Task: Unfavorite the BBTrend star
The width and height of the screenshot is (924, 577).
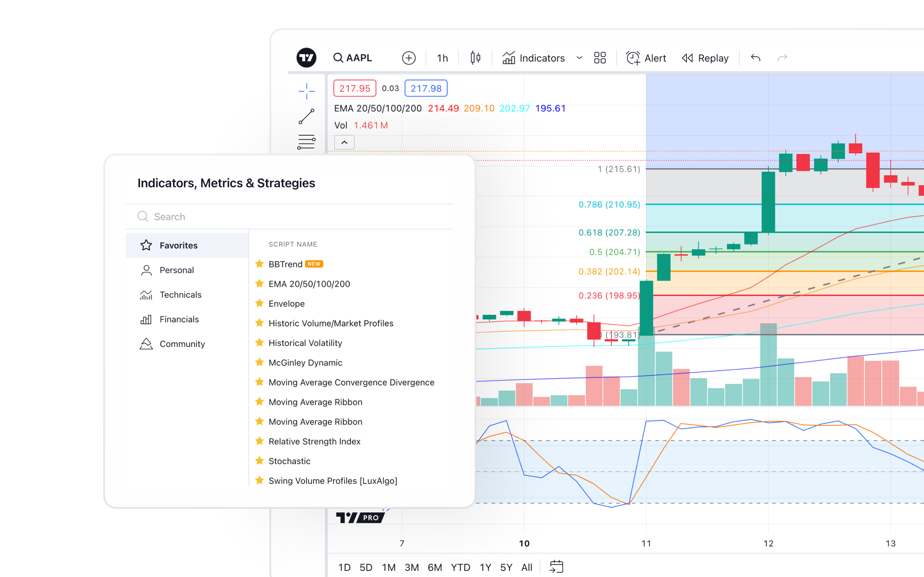Action: [x=260, y=264]
